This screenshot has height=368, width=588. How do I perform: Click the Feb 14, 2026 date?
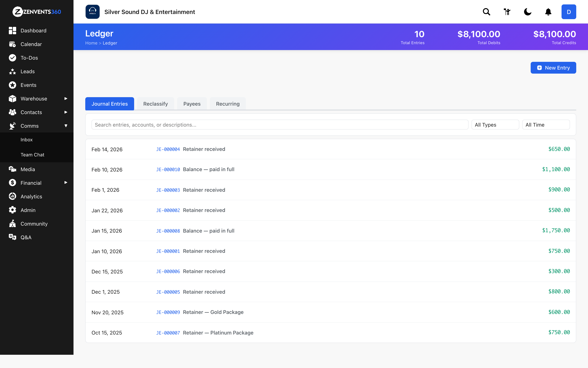[x=107, y=149]
